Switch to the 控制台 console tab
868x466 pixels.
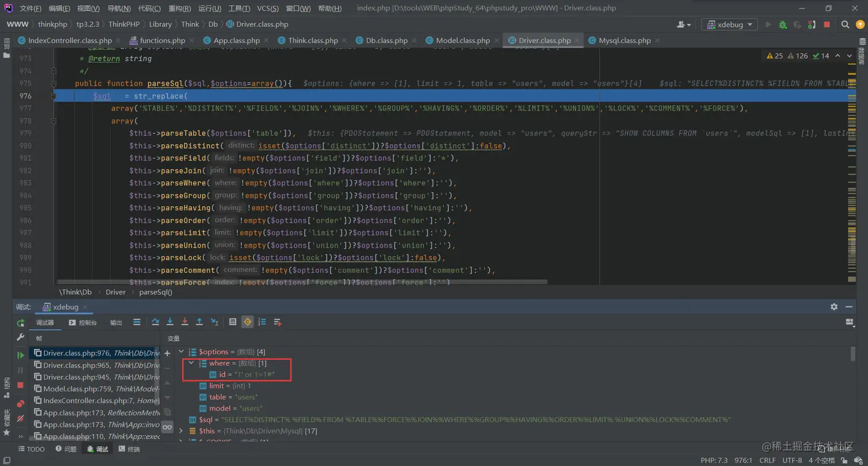[x=83, y=323]
